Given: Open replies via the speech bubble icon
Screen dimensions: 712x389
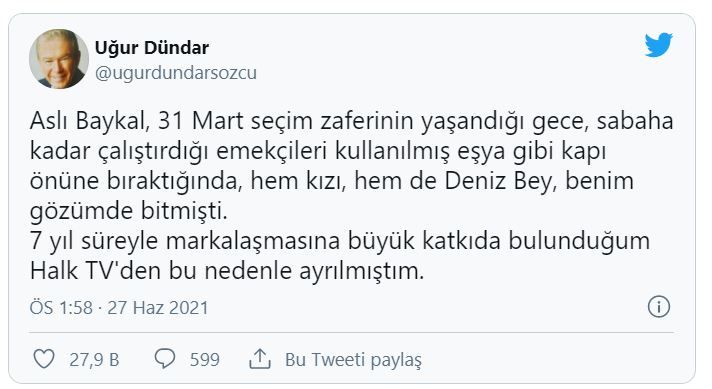Looking at the screenshot, I should (x=165, y=359).
